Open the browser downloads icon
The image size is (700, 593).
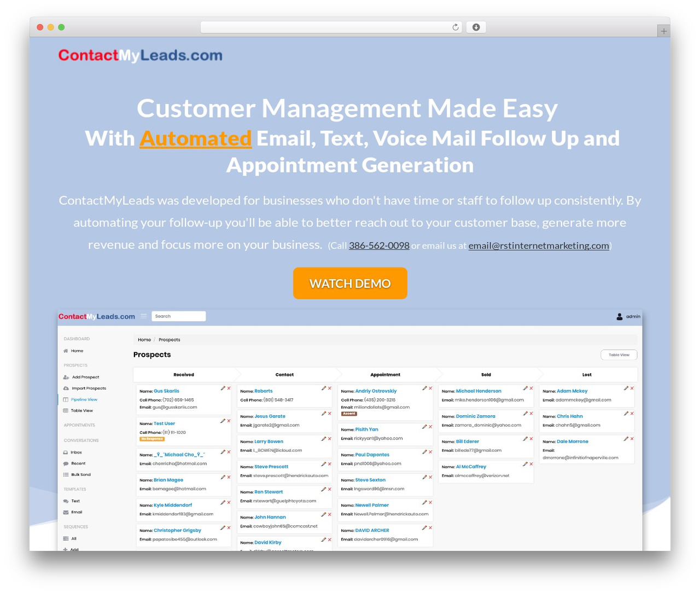coord(476,27)
